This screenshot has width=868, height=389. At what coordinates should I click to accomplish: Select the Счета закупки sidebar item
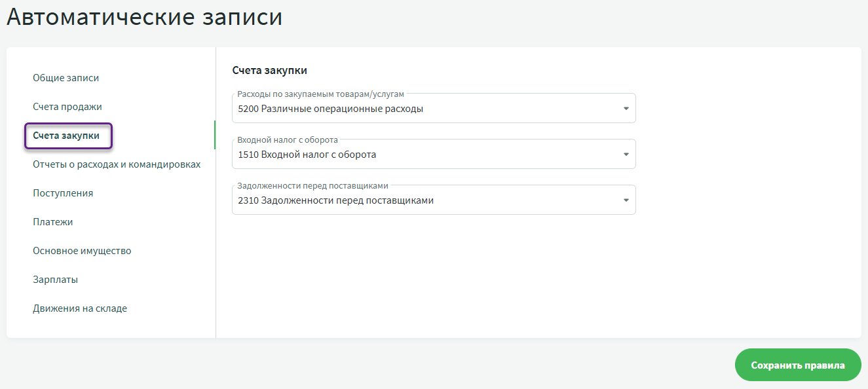pos(67,136)
